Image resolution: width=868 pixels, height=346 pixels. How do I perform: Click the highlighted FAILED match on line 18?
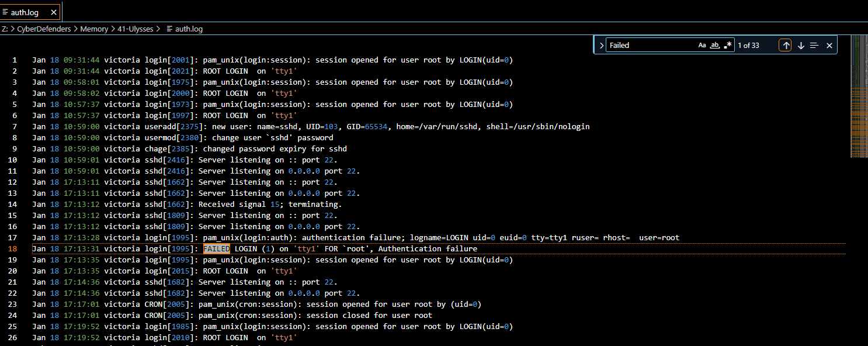(x=216, y=248)
